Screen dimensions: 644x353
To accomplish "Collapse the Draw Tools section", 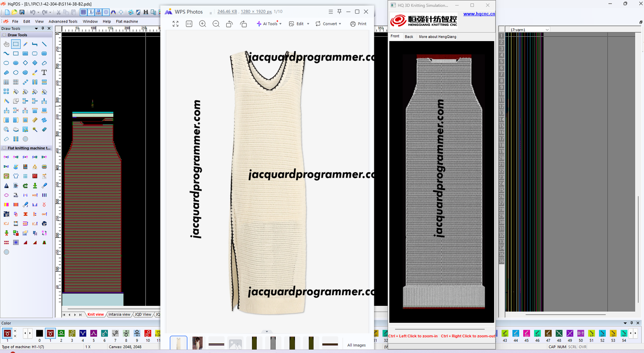I will [x=4, y=35].
